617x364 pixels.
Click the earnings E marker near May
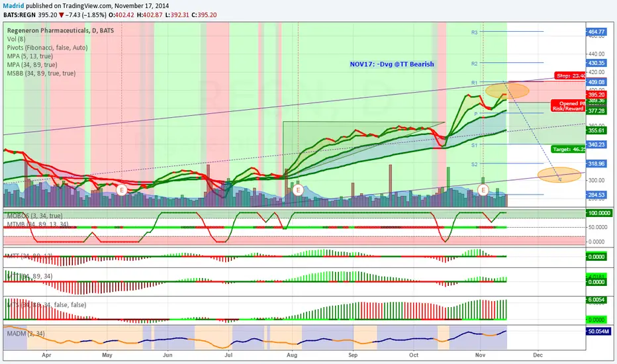(121, 191)
